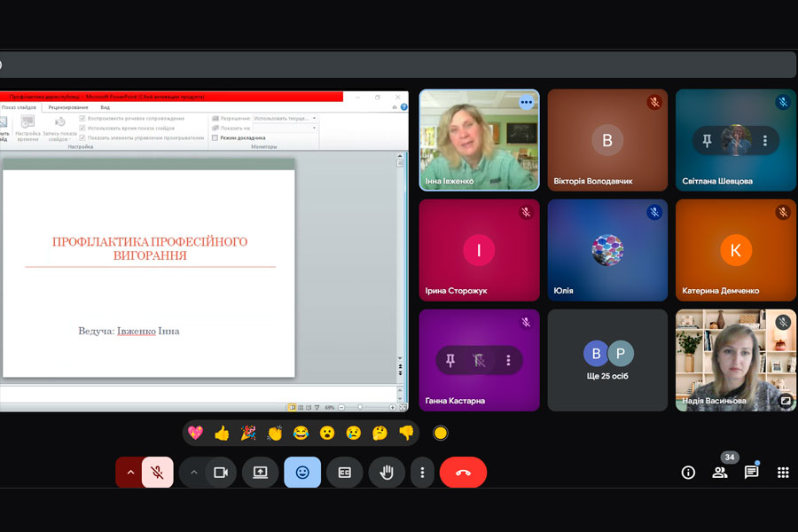Check the Режим докладчика checkbox
This screenshot has width=798, height=532.
pyautogui.click(x=215, y=137)
